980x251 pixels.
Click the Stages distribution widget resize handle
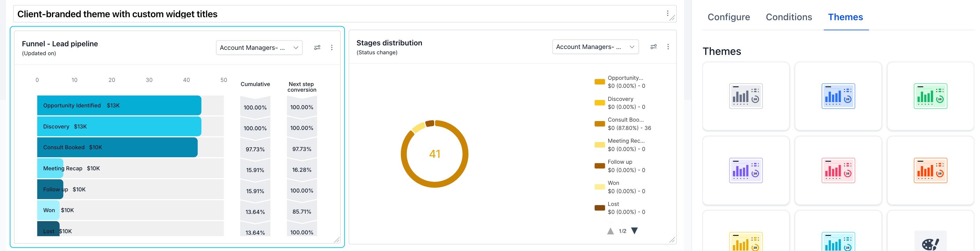(x=672, y=240)
